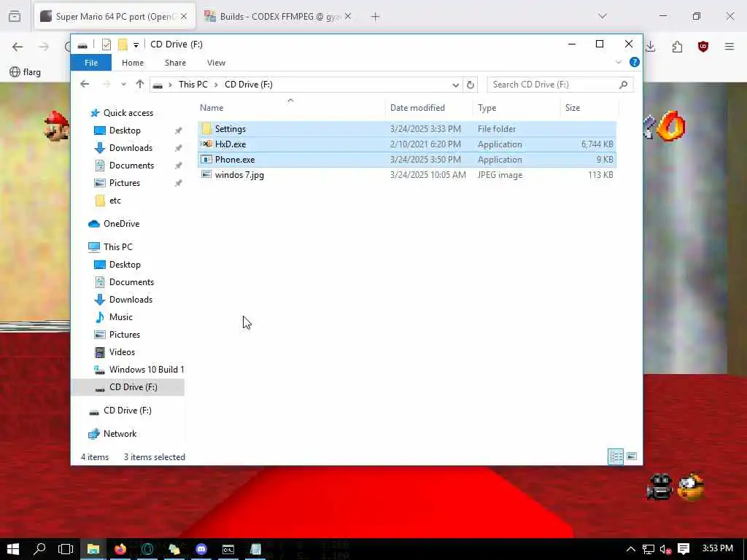Sort by the Name column header
The height and width of the screenshot is (560, 747).
(x=212, y=108)
